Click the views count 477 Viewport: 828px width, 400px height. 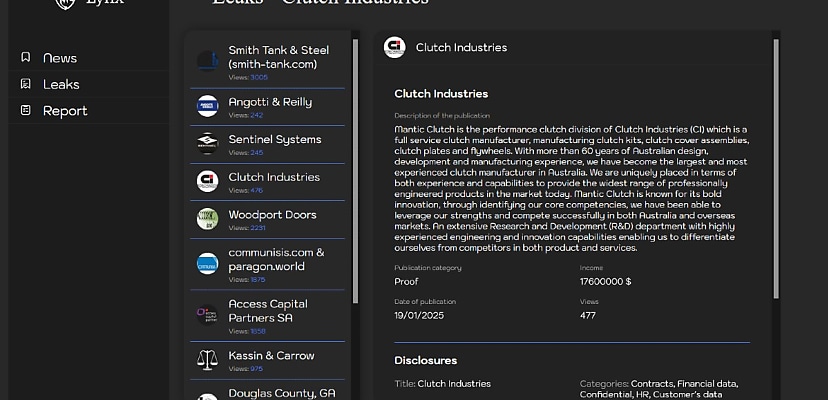[x=588, y=315]
